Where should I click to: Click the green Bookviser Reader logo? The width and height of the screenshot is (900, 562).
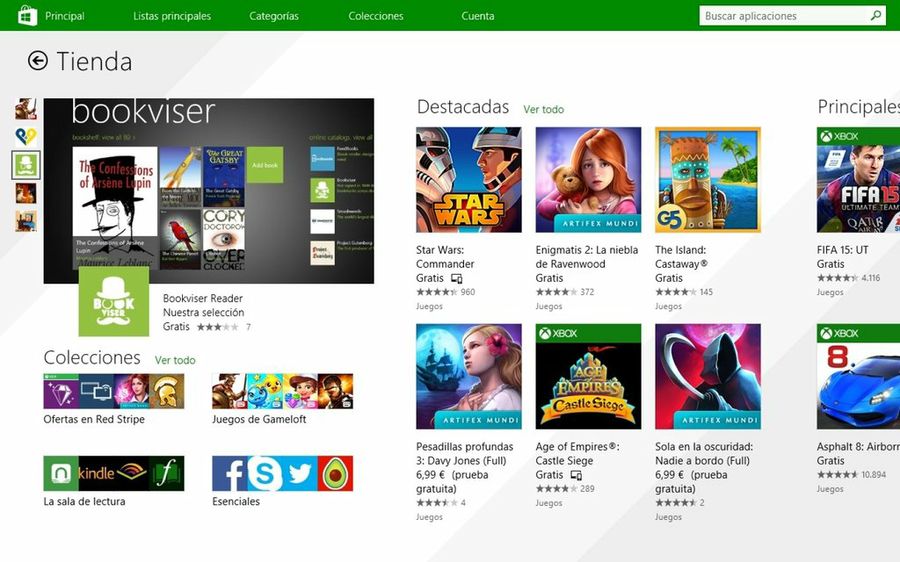[114, 301]
